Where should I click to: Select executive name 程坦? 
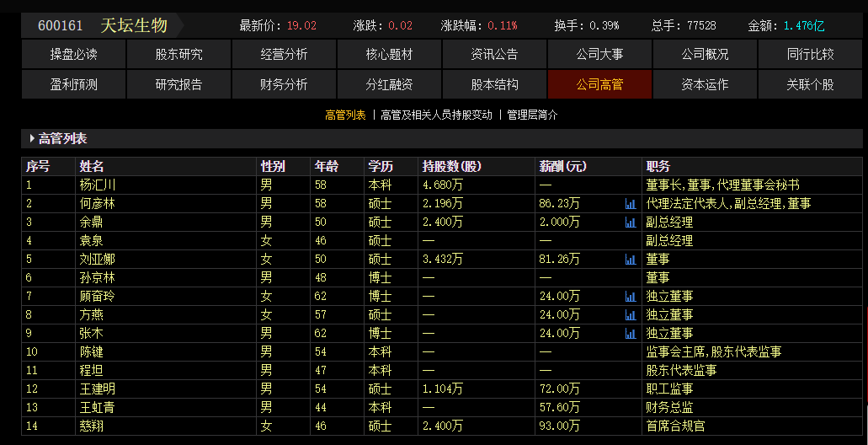91,370
